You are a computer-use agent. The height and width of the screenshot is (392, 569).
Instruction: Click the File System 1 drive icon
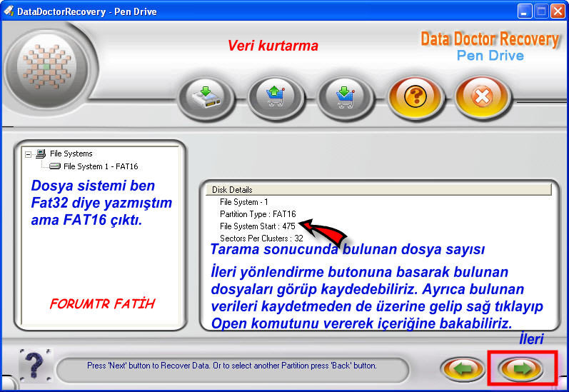pyautogui.click(x=55, y=166)
